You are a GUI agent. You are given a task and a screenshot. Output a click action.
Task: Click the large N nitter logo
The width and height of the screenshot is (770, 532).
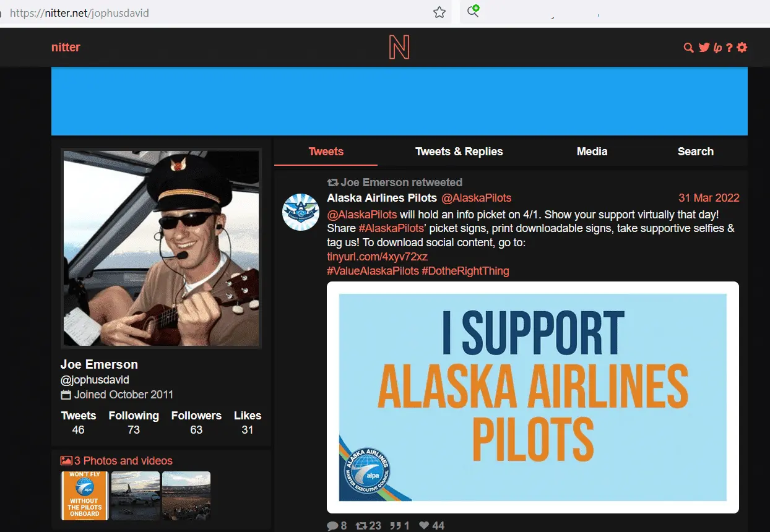399,48
